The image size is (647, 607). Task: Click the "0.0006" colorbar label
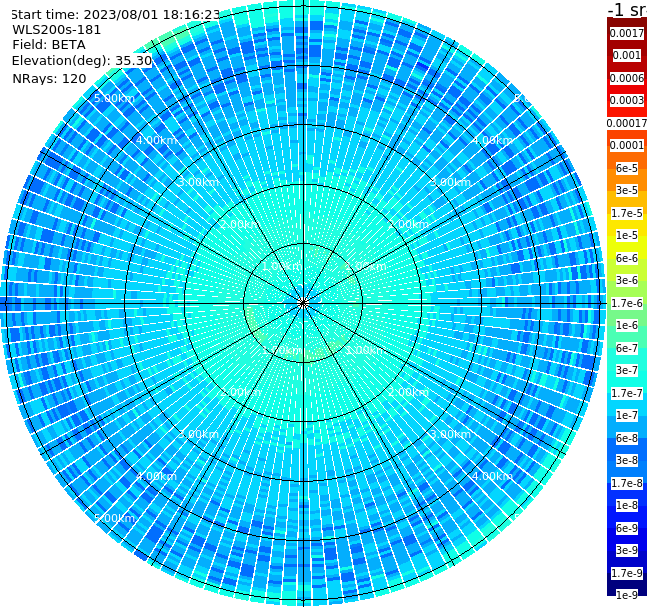[x=627, y=78]
